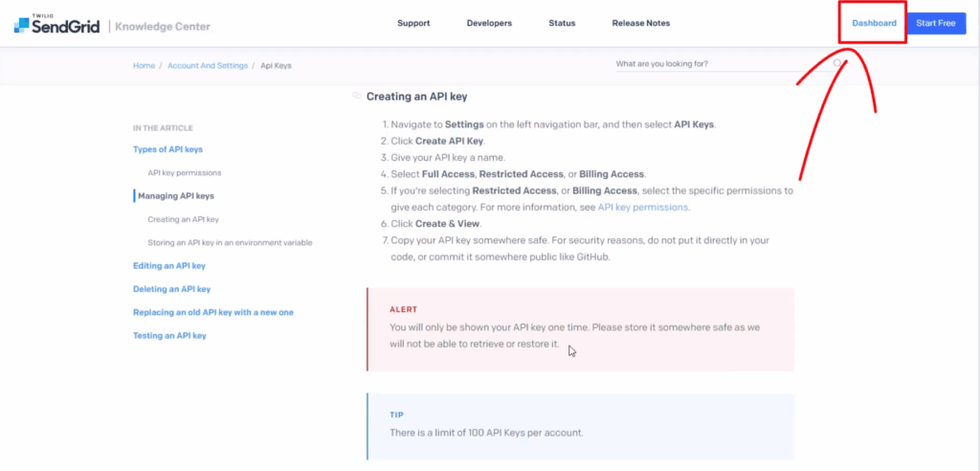Open the Account And Settings breadcrumb
Image resolution: width=980 pixels, height=471 pixels.
click(x=207, y=65)
